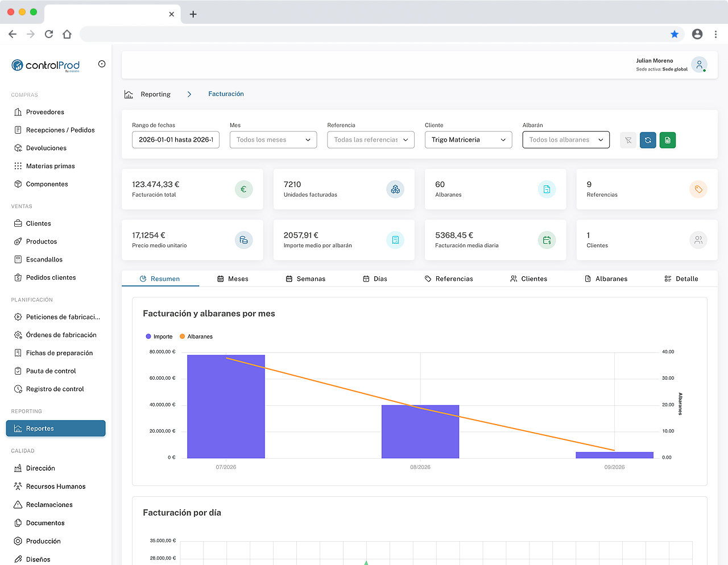
Task: Click the euro icon on Facturación total card
Action: click(243, 189)
